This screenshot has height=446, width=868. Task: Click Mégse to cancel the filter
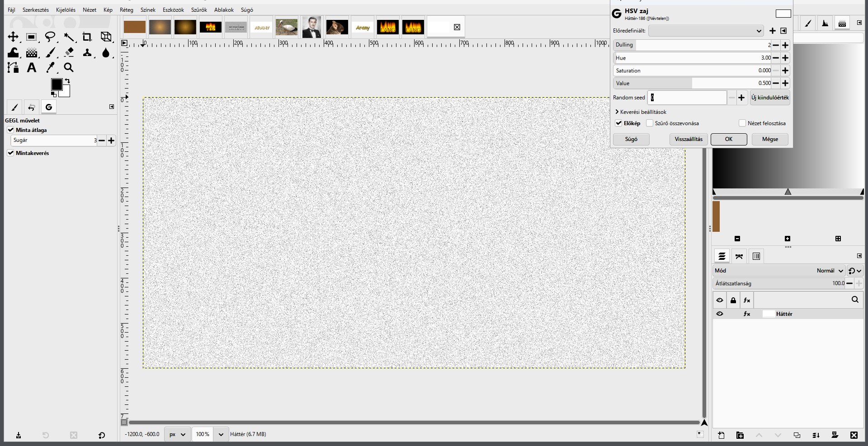pos(770,139)
